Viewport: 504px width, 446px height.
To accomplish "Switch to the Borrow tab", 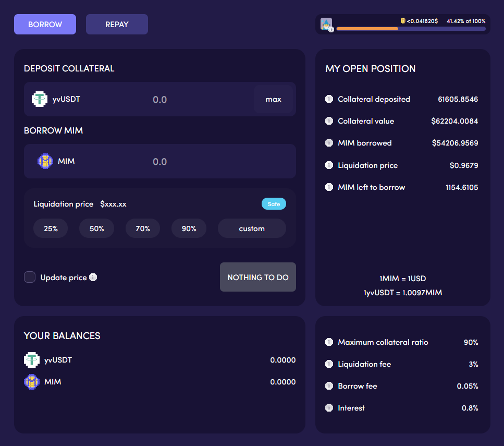I will [45, 25].
